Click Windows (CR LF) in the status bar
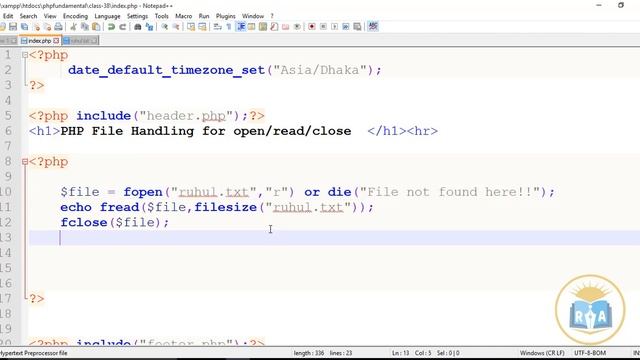Screen dimensions: 640x360 click(542, 353)
